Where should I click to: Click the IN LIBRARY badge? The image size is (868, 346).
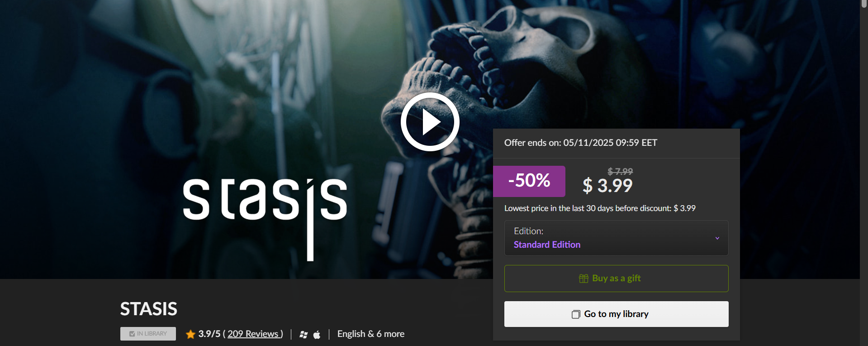point(148,334)
